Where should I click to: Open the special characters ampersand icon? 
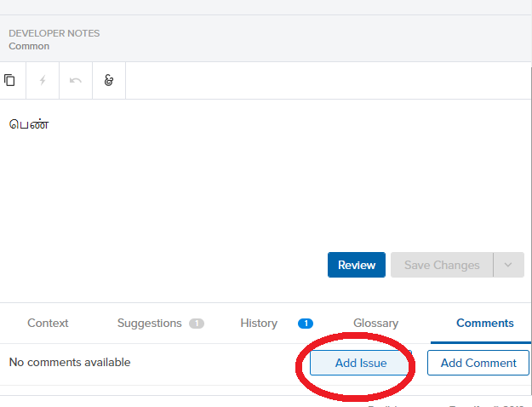coord(108,81)
